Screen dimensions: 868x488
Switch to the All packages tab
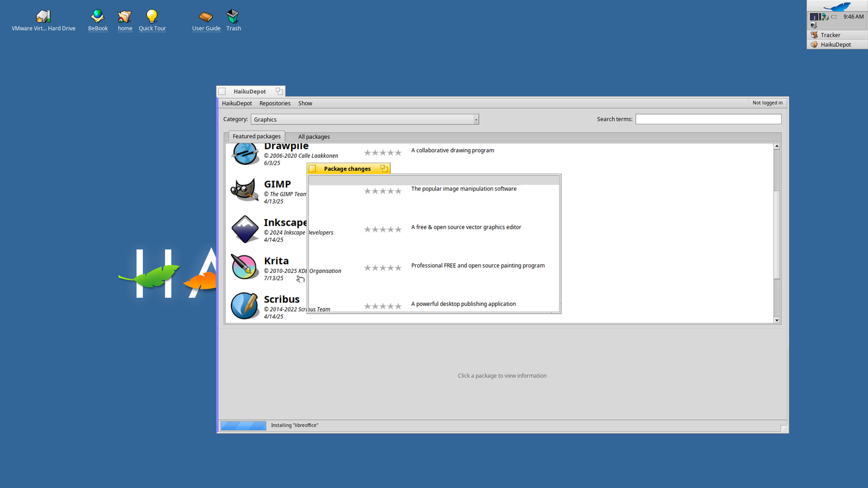[x=314, y=137]
